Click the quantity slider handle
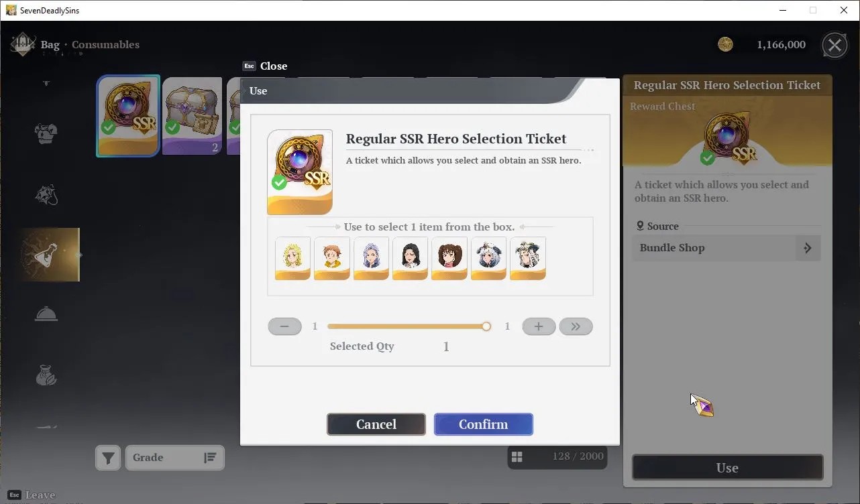This screenshot has width=860, height=504. 486,326
